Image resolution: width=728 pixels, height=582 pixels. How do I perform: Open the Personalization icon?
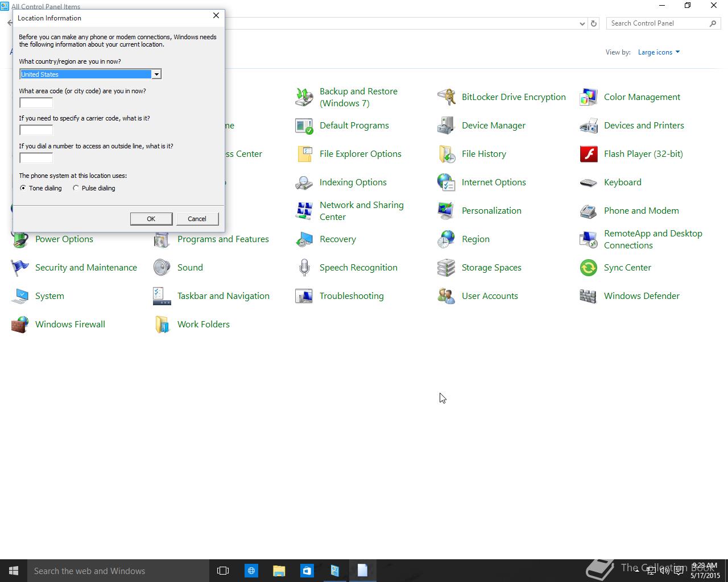point(446,211)
